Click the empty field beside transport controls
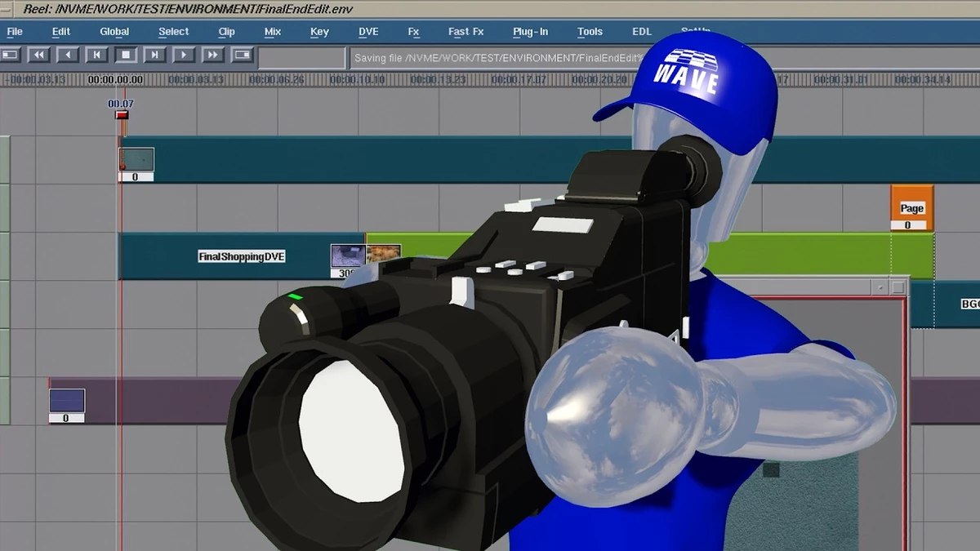 click(x=302, y=57)
